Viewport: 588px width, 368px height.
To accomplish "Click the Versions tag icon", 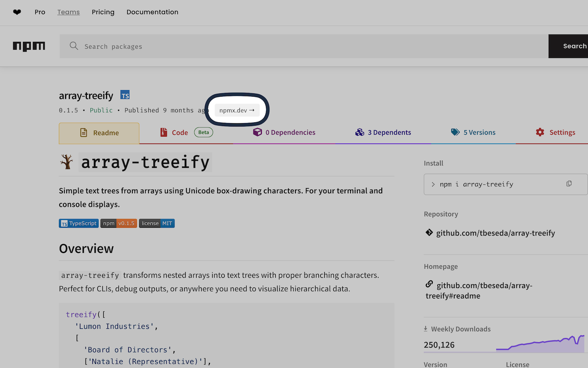I will click(456, 132).
